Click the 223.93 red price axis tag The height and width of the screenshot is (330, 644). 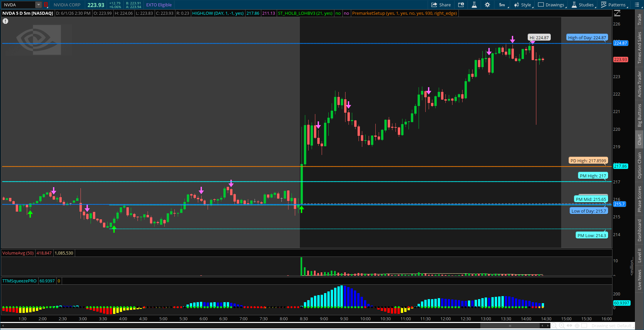(x=621, y=60)
